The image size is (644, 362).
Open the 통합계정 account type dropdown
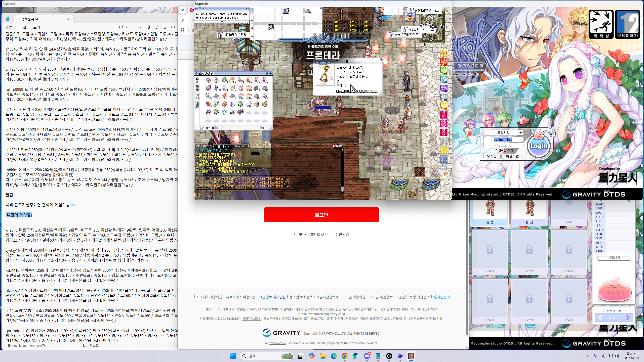[x=520, y=133]
